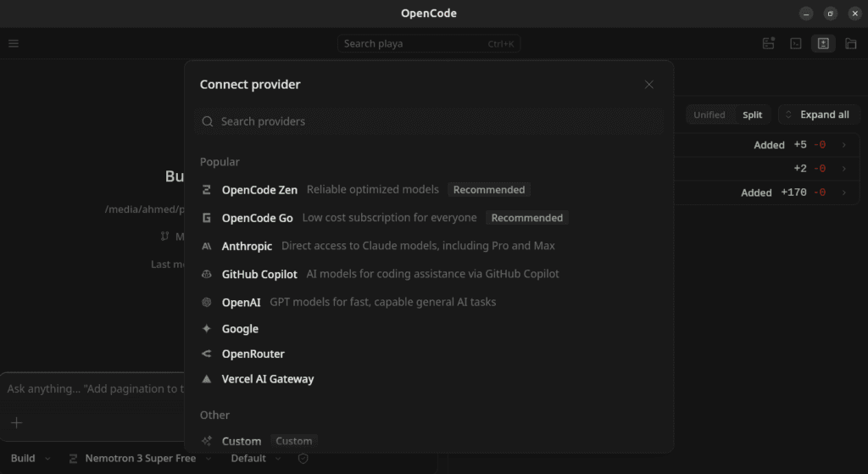
Task: Click the plus attach button in prompt
Action: pyautogui.click(x=17, y=423)
